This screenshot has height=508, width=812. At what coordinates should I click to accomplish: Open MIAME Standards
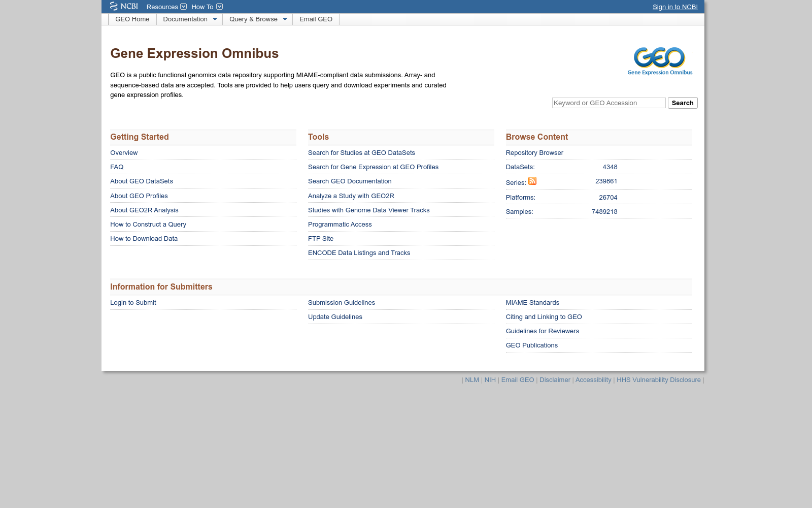pyautogui.click(x=532, y=303)
